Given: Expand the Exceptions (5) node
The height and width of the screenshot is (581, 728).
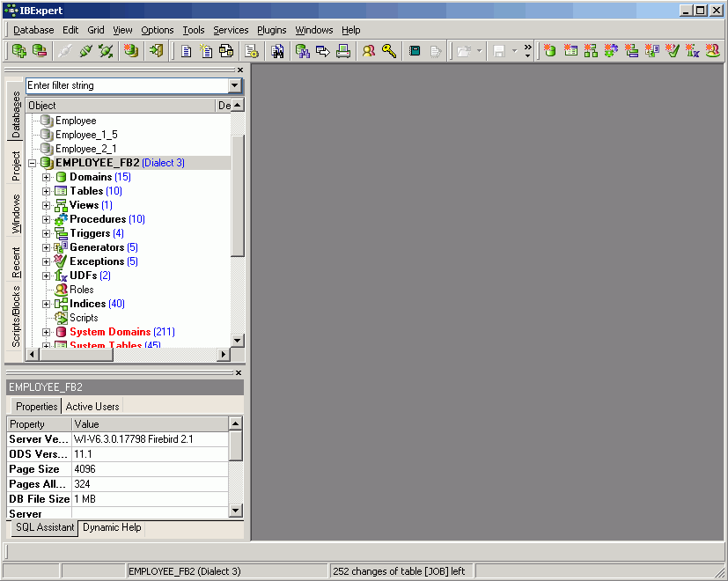Looking at the screenshot, I should 46,262.
